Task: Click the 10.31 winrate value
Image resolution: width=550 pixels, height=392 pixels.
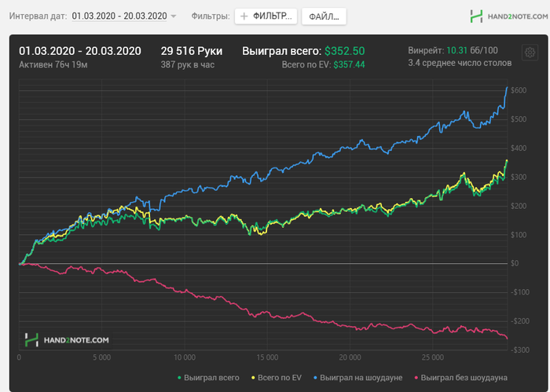Action: tap(456, 50)
